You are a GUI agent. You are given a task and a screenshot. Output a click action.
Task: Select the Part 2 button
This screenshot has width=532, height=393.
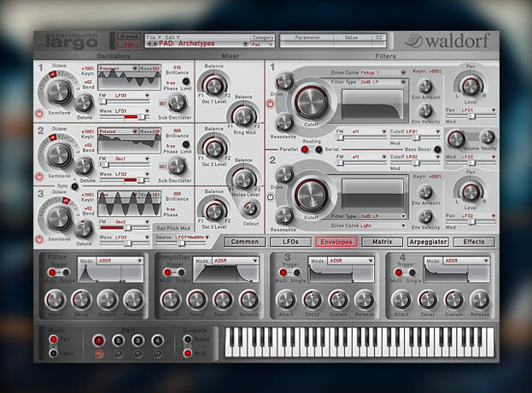click(118, 340)
